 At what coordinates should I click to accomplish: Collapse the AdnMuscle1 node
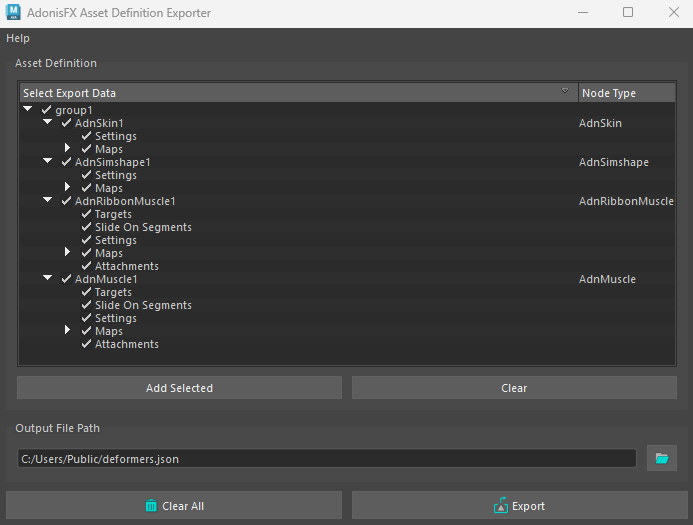point(48,278)
